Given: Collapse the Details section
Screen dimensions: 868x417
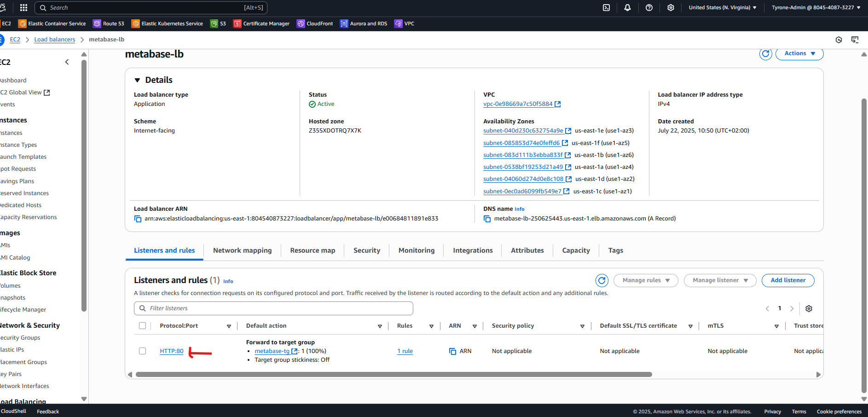Looking at the screenshot, I should pyautogui.click(x=137, y=80).
